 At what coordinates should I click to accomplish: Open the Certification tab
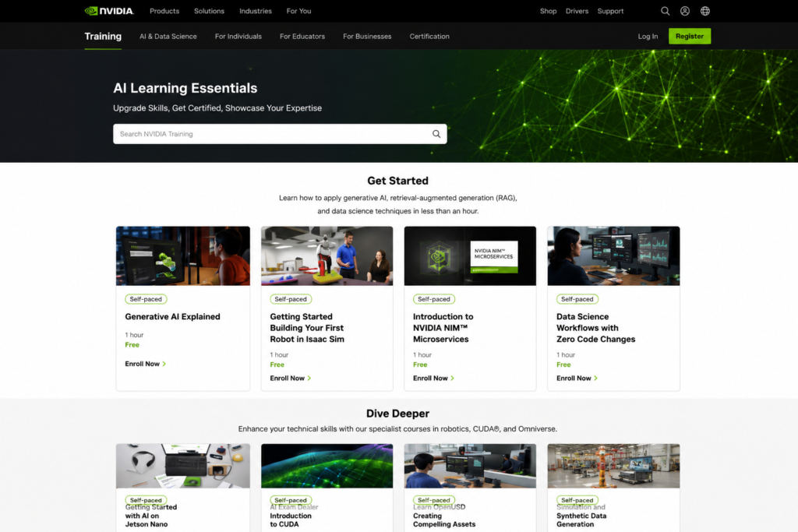(429, 36)
